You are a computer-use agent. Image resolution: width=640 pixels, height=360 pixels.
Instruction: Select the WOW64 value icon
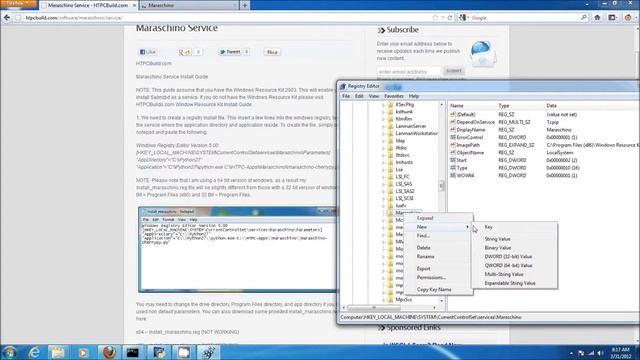tap(453, 175)
